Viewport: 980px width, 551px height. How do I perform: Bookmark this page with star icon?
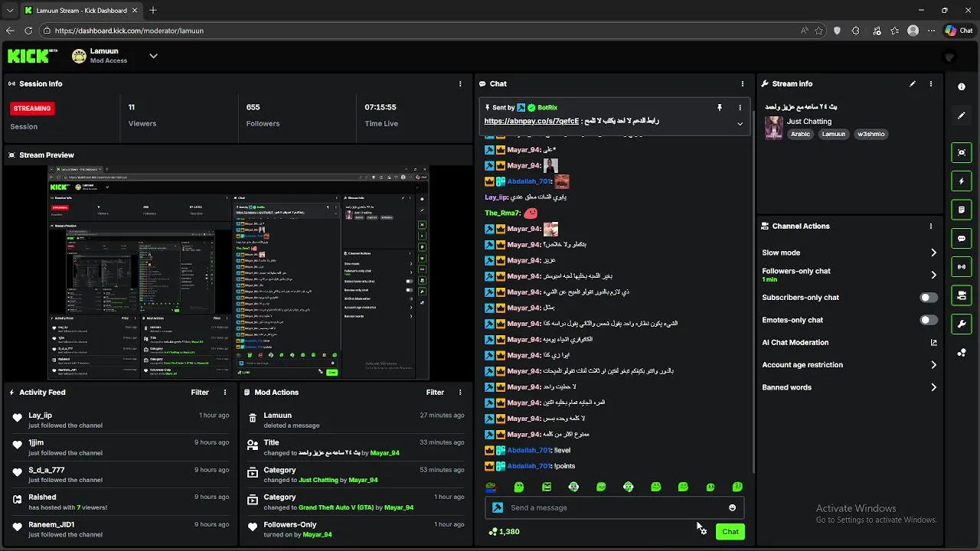click(819, 31)
